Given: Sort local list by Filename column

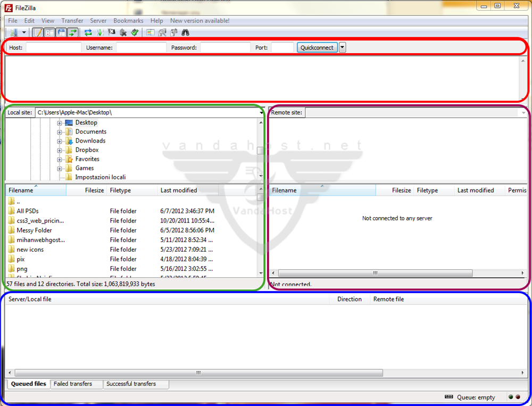Looking at the screenshot, I should click(x=36, y=190).
